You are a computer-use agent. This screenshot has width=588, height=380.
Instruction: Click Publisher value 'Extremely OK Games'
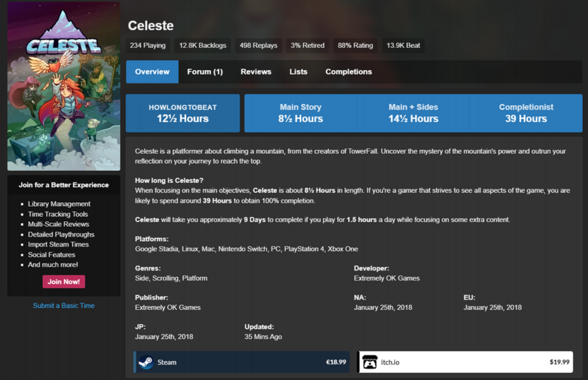tap(167, 307)
